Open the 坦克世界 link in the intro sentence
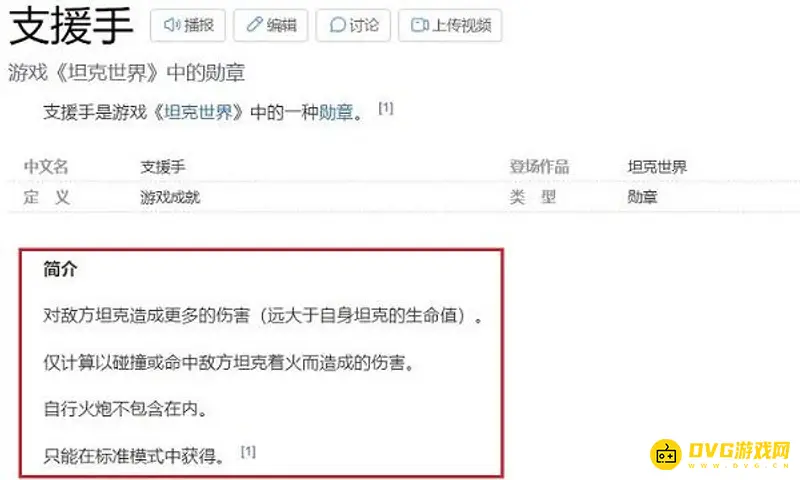Viewport: 800px width, 480px height. tap(198, 112)
